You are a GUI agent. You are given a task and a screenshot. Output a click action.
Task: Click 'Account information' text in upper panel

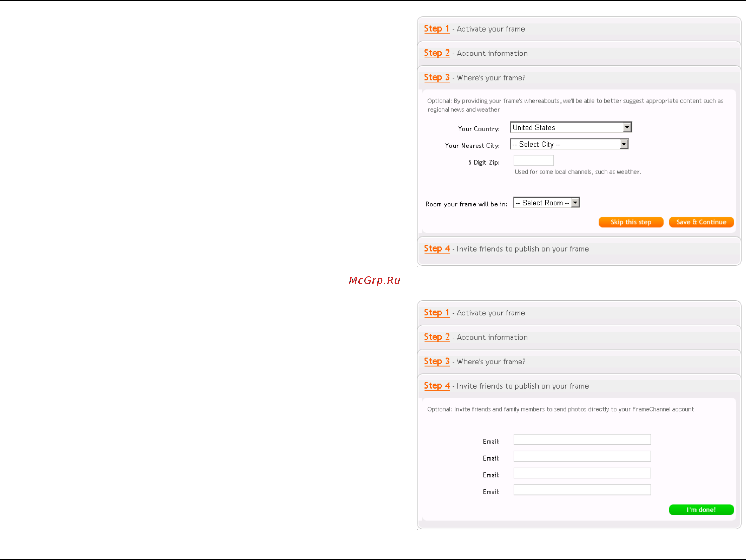[x=492, y=54]
